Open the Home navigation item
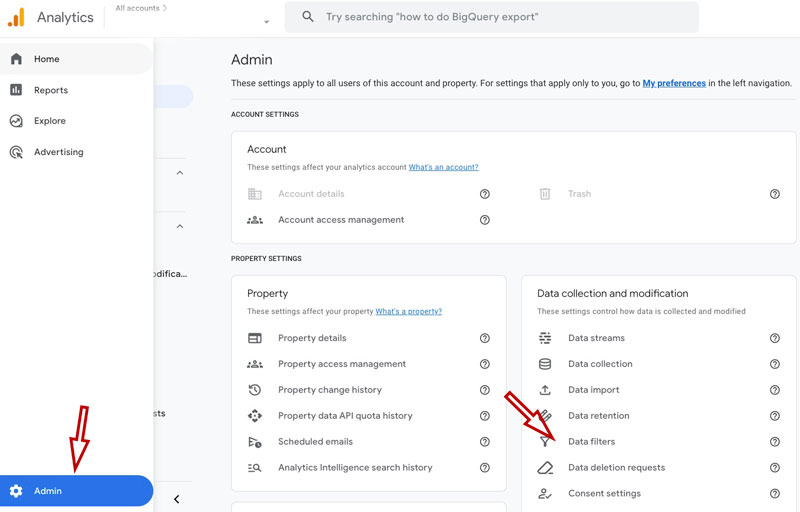This screenshot has height=512, width=800. pyautogui.click(x=76, y=59)
